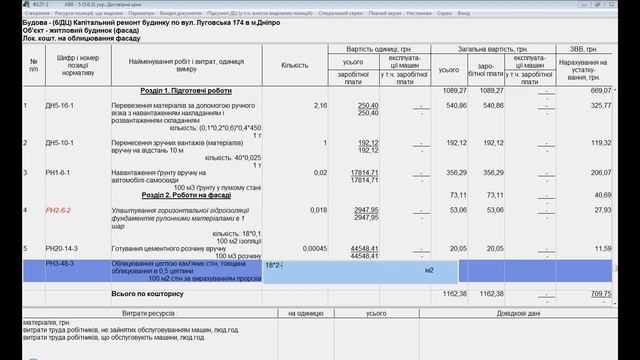640x360 pixels.
Task: Click underlined unit cost 250,40 in row 1
Action: click(x=368, y=105)
